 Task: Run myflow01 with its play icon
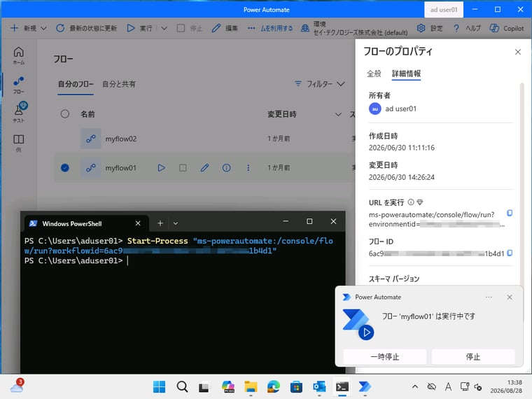(162, 167)
